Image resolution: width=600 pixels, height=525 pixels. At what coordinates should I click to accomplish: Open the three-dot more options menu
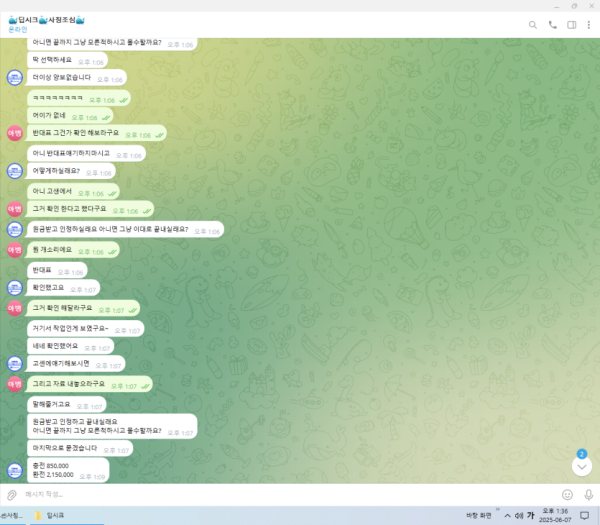pos(589,25)
